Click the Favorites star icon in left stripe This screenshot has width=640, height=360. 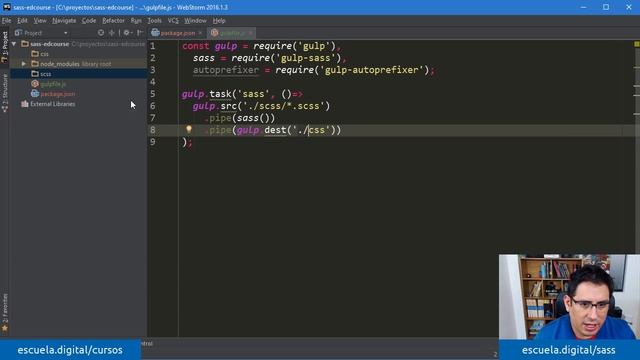coord(4,328)
